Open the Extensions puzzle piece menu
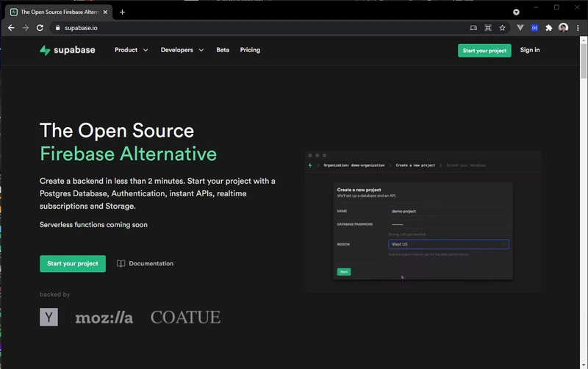This screenshot has height=369, width=588. (x=548, y=28)
